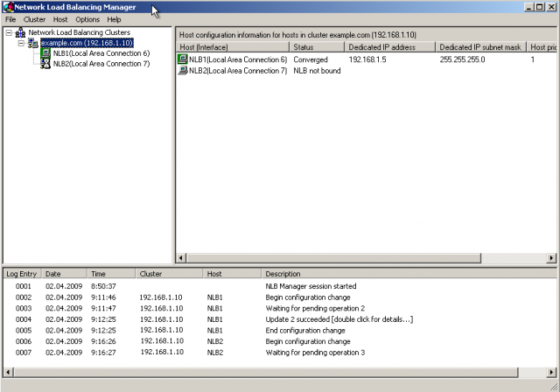Click the log Description column header
The height and width of the screenshot is (392, 560).
click(409, 274)
